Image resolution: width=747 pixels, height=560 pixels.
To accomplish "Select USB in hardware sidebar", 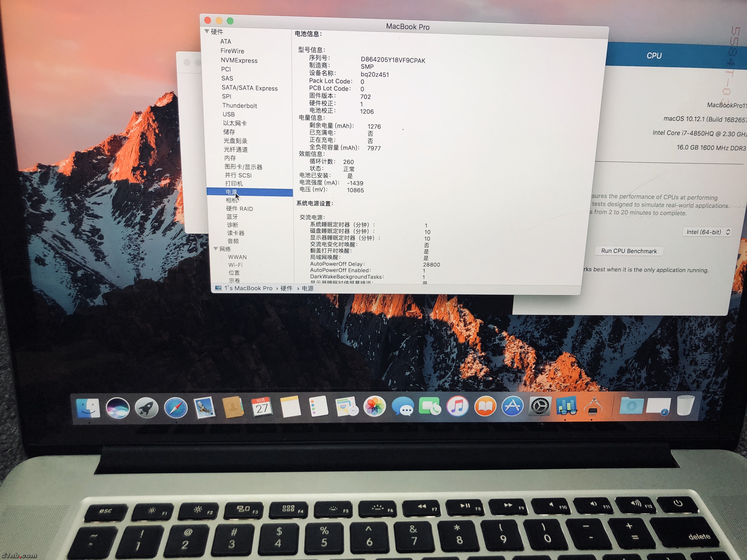I will [x=229, y=114].
